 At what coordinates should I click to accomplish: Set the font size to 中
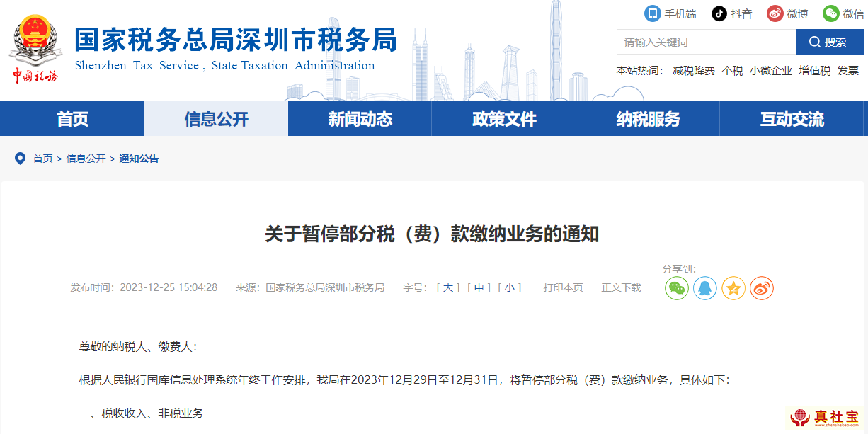[479, 287]
